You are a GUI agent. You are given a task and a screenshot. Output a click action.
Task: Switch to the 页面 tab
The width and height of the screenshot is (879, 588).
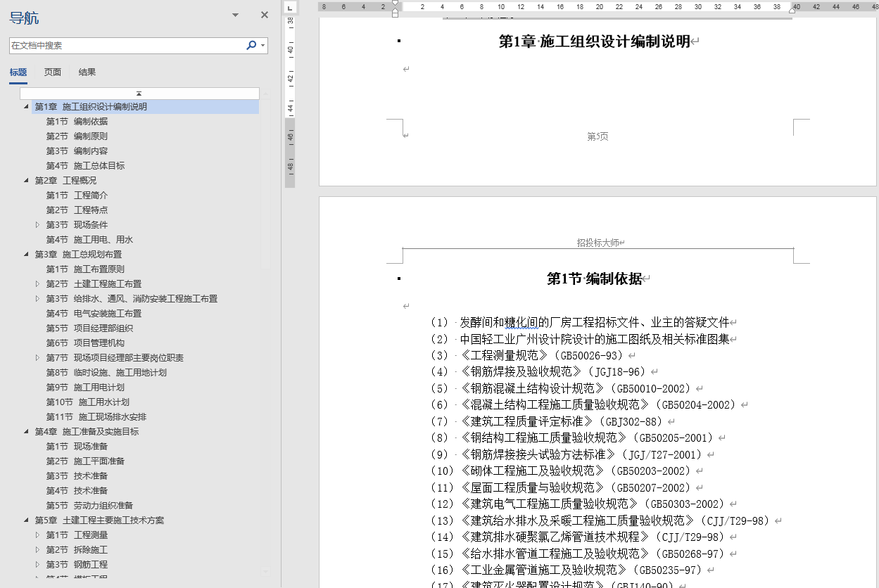[x=51, y=72]
